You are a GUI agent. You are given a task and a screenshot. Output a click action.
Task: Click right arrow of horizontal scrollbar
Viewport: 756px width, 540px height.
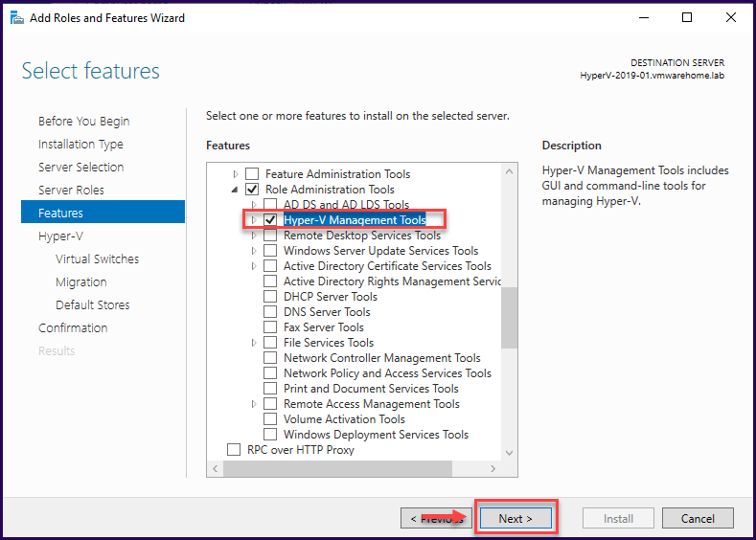(x=493, y=469)
